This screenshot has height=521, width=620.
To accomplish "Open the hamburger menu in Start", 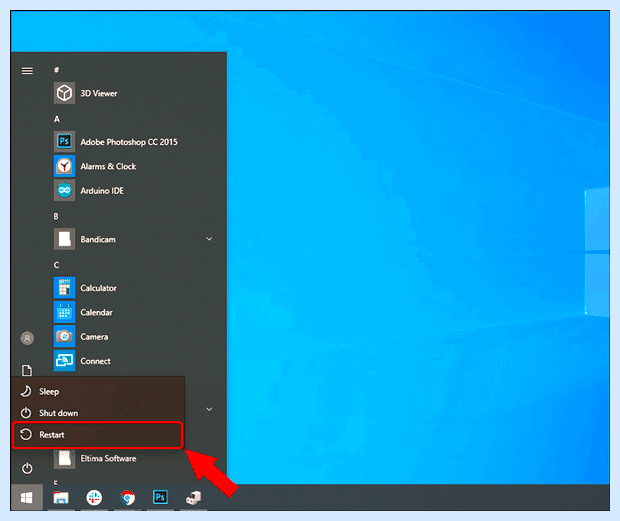I will (27, 71).
